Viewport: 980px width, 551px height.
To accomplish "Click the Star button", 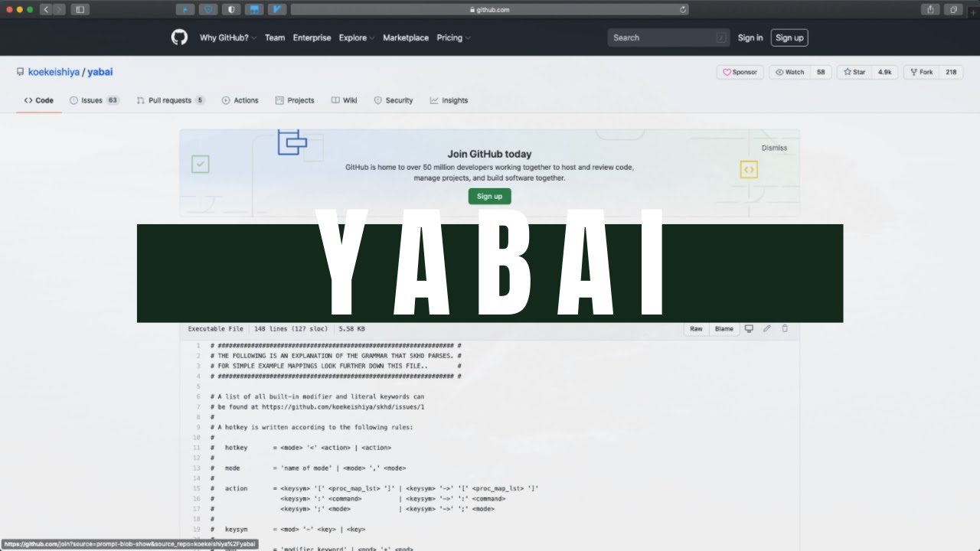I will (854, 72).
